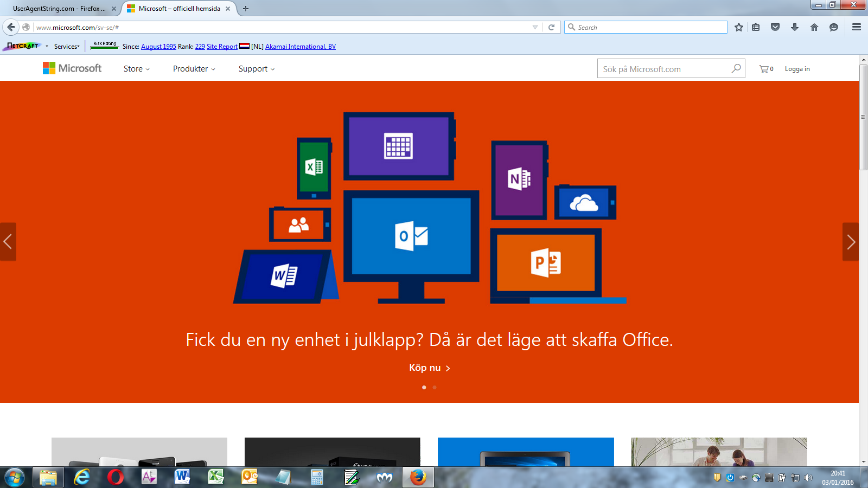Open Firefox Hello chat smiley icon
The image size is (868, 488).
(x=834, y=27)
